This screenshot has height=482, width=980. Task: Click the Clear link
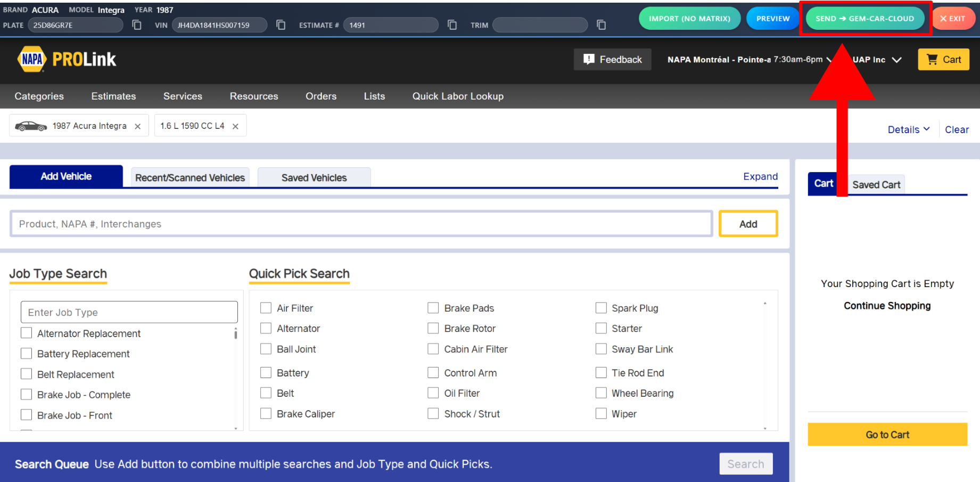coord(957,129)
